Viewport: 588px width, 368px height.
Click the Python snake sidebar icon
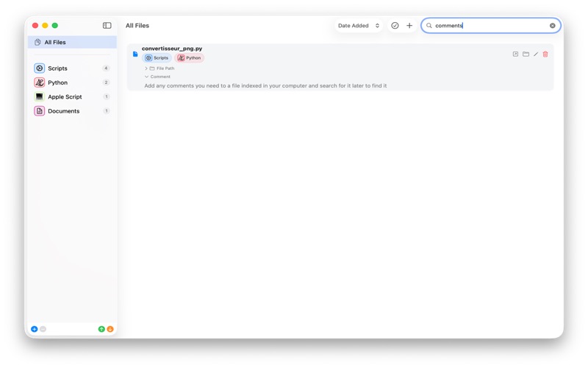[40, 82]
